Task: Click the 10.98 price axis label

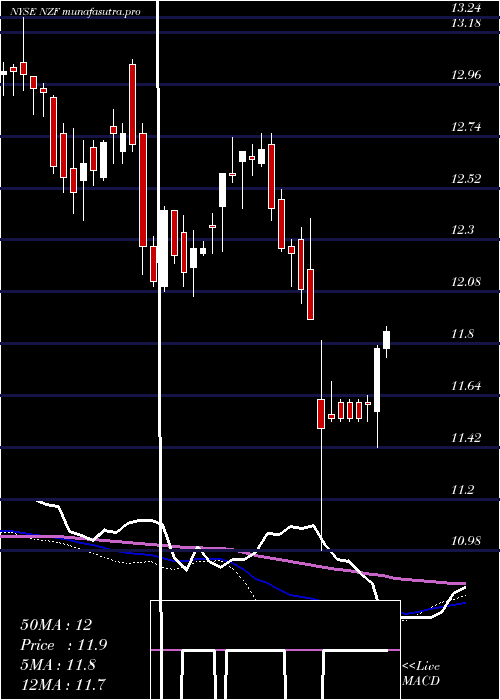Action: (x=466, y=542)
